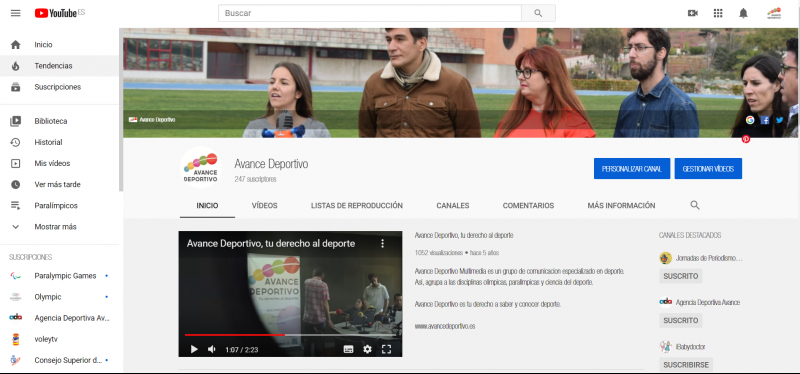Open the hamburger guide menu
This screenshot has height=374, width=800.
click(15, 13)
